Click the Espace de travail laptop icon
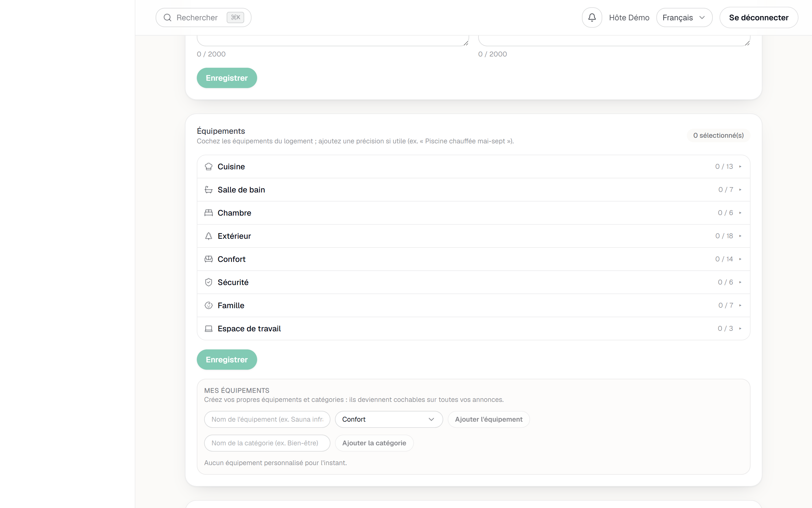 (208, 329)
